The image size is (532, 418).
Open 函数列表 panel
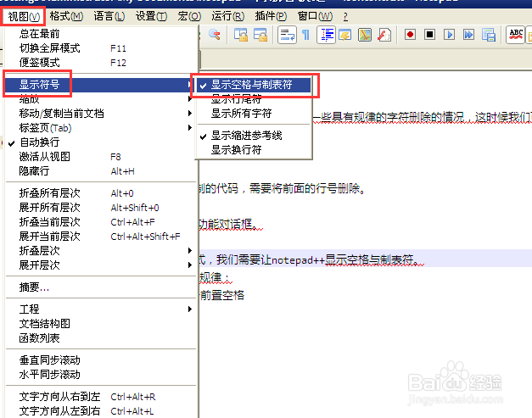point(101,338)
